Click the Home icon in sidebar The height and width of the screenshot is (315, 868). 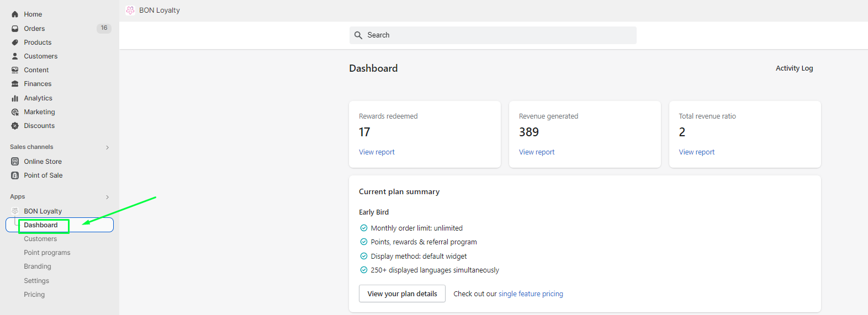coord(15,14)
